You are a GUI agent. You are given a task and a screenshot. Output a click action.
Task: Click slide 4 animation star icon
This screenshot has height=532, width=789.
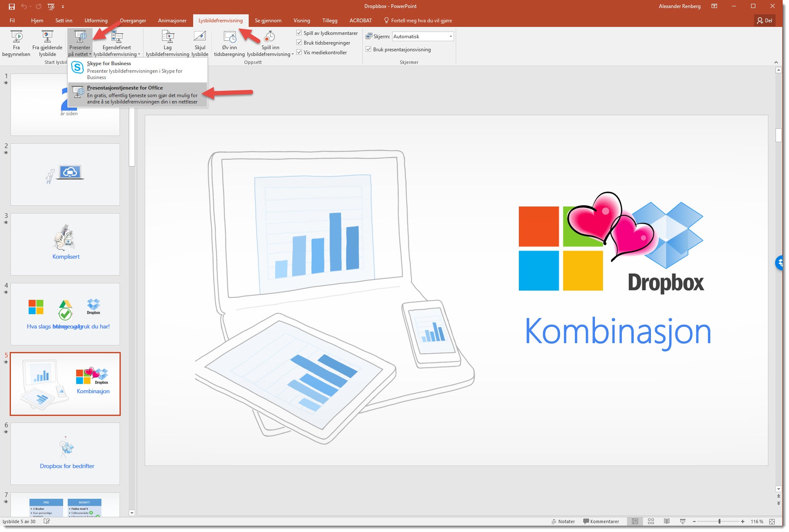(6, 292)
